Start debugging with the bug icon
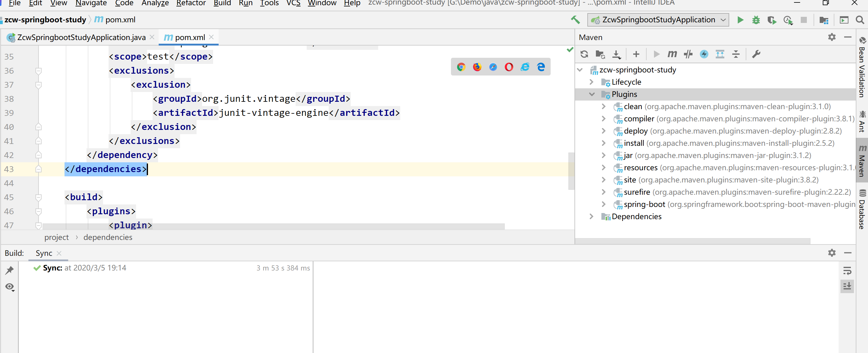868x353 pixels. point(756,20)
